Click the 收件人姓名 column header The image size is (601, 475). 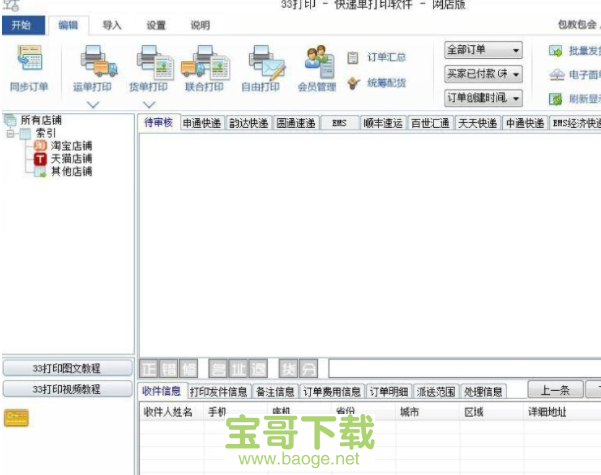[171, 412]
